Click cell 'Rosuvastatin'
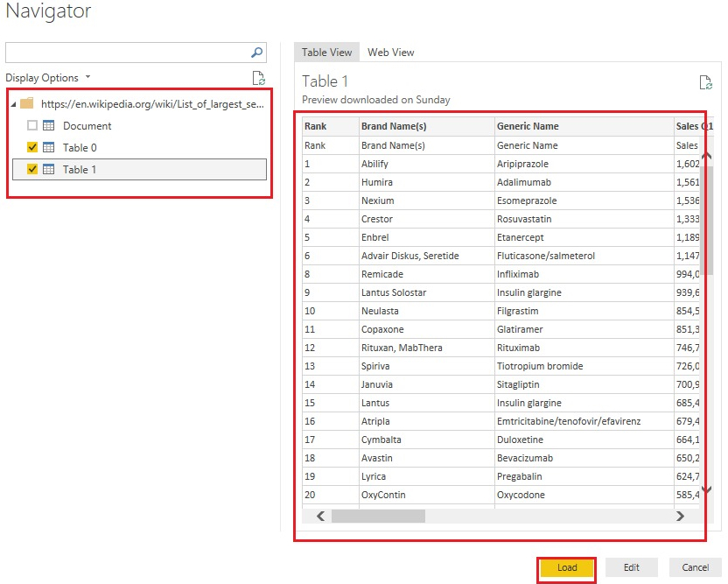The image size is (728, 584). [x=584, y=219]
